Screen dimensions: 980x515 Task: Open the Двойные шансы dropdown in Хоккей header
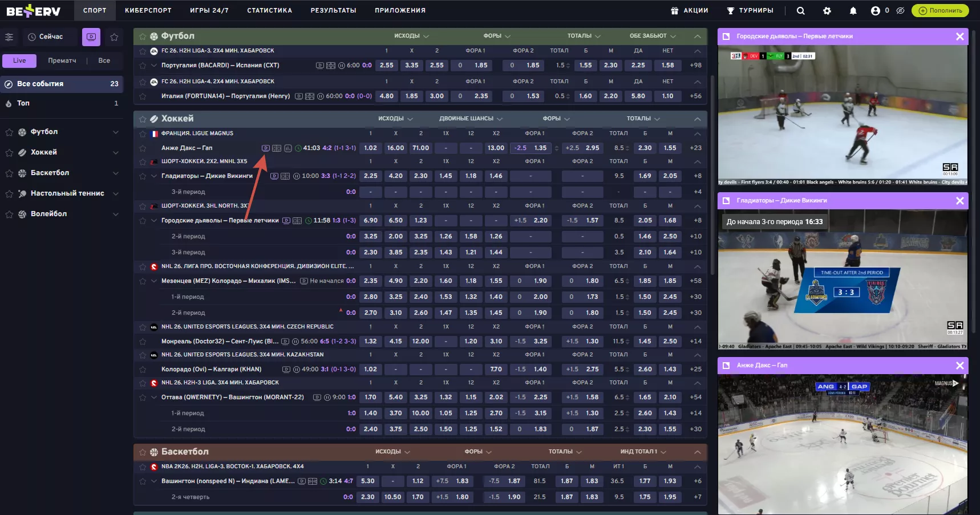471,119
